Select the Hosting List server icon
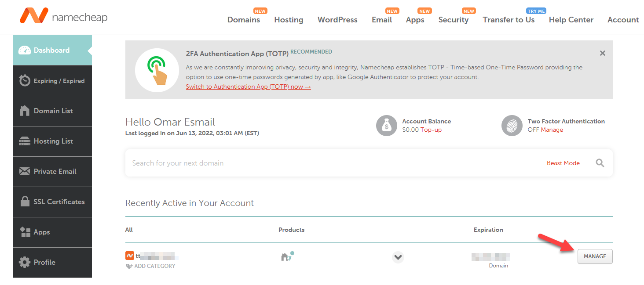Viewport: 644px width, 285px height. click(x=25, y=141)
